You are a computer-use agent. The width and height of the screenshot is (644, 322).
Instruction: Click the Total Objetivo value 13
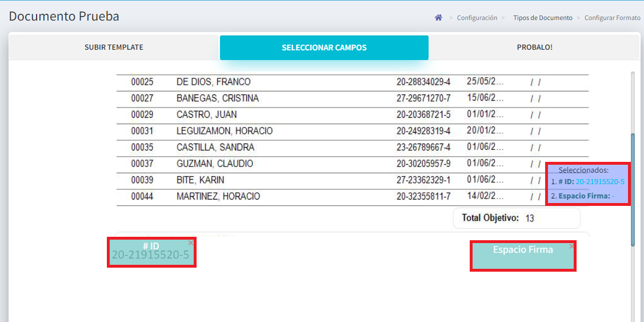click(529, 218)
